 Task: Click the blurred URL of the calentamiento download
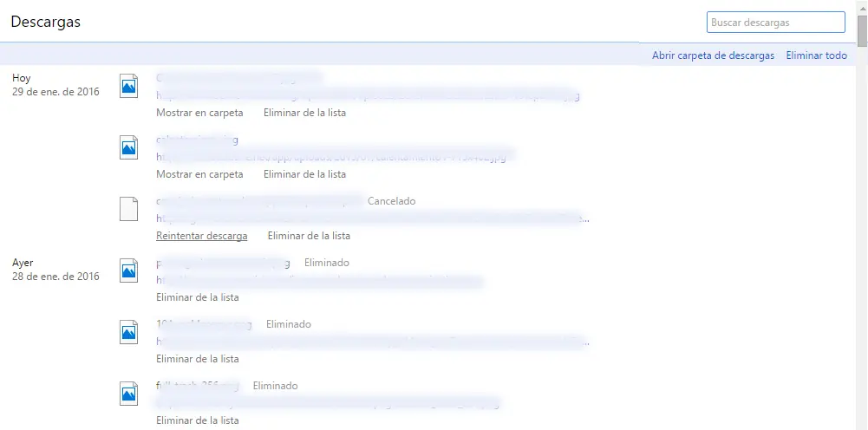point(331,157)
